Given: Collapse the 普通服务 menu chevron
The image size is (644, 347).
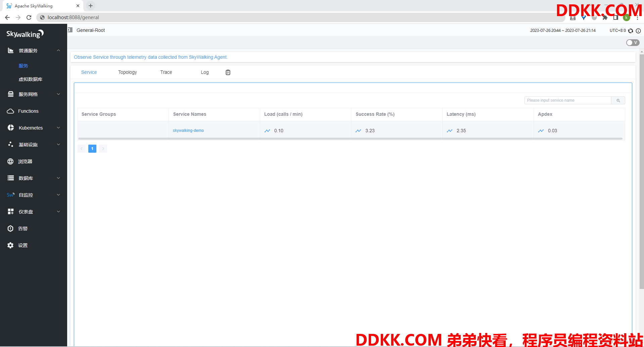Looking at the screenshot, I should (58, 50).
